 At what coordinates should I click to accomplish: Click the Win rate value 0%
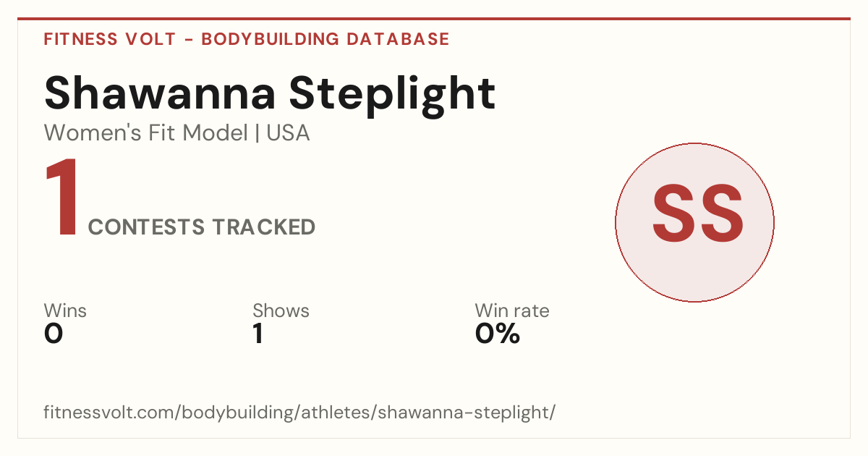click(x=498, y=334)
